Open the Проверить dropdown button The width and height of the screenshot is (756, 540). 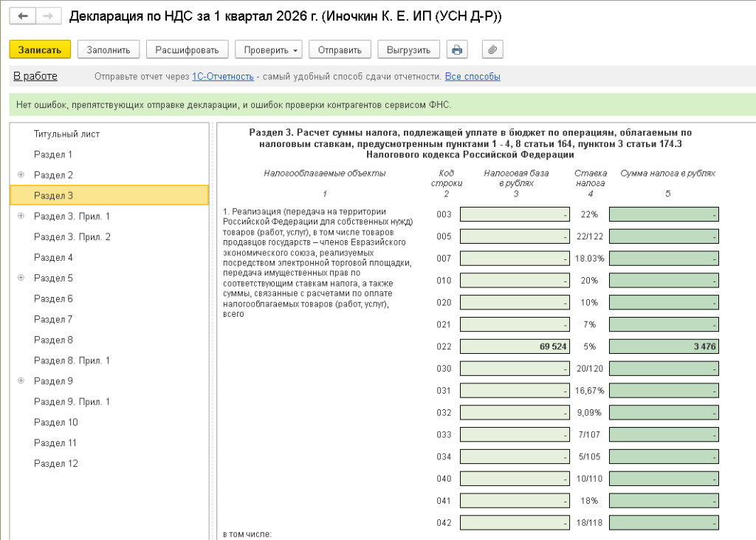269,49
